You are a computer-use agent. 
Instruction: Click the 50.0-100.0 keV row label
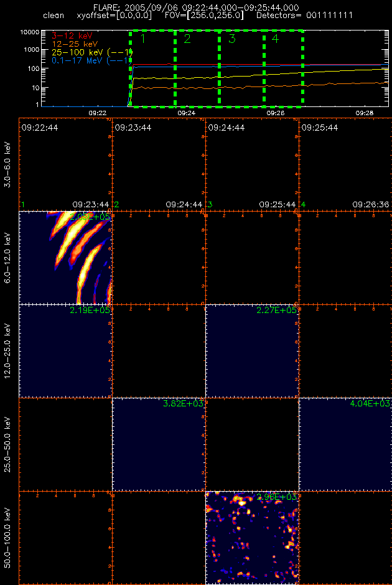[x=8, y=538]
